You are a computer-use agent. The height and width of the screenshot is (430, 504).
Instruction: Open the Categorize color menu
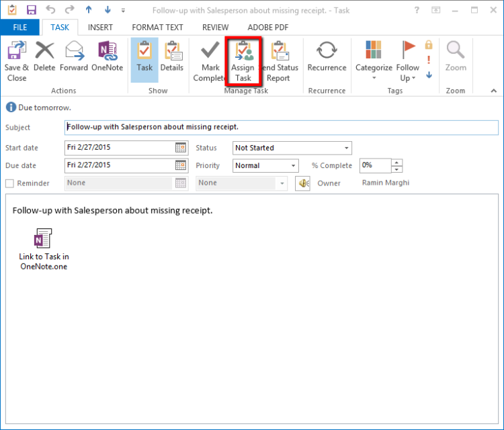[x=374, y=60]
